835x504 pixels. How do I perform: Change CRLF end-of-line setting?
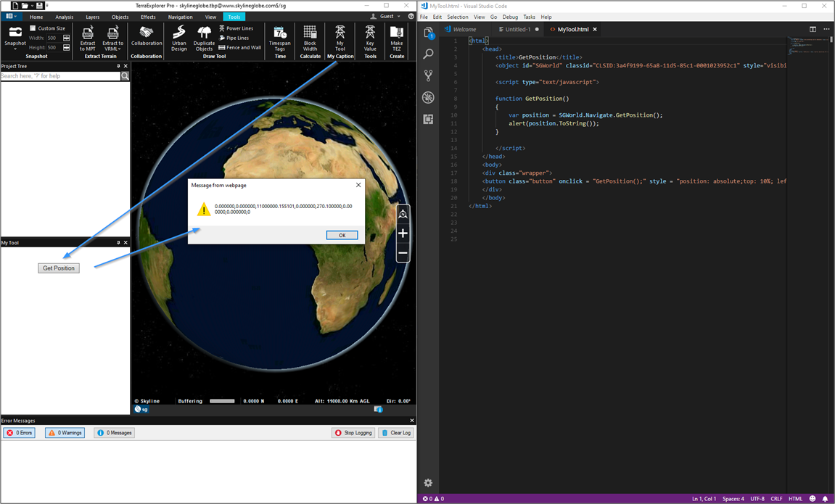[x=776, y=499]
